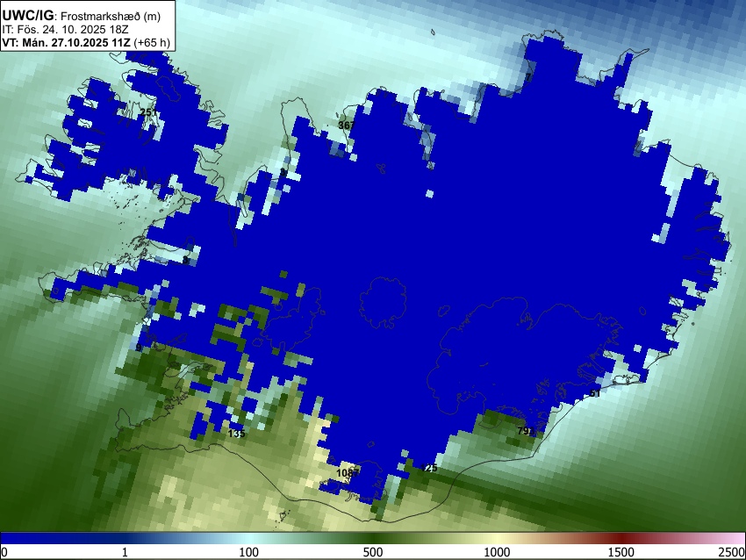Click the dark red section of the colorbar

(620, 539)
